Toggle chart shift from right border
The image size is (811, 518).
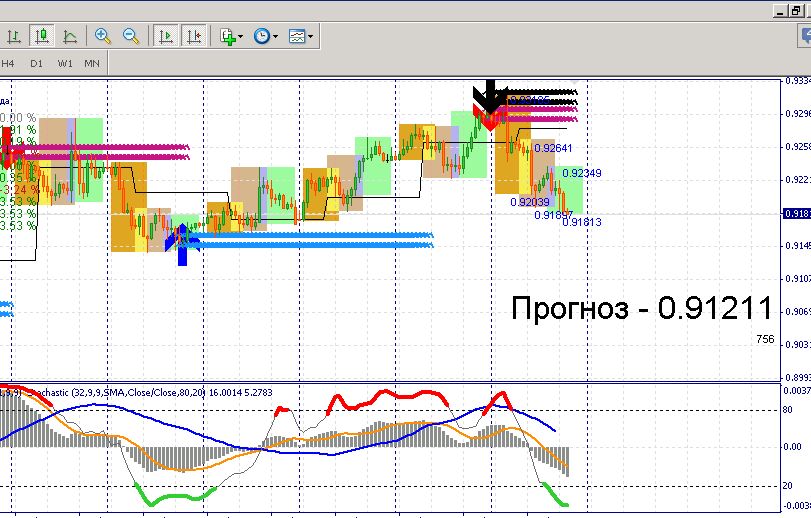point(194,36)
